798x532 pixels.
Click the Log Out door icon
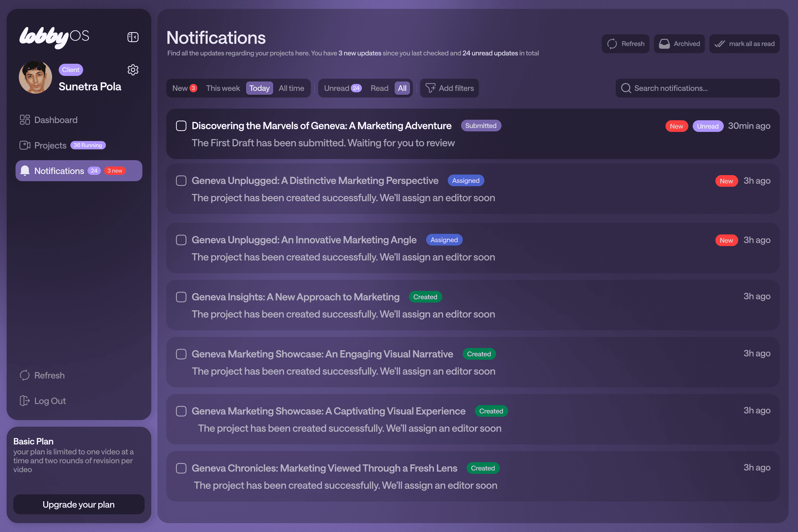(x=25, y=401)
